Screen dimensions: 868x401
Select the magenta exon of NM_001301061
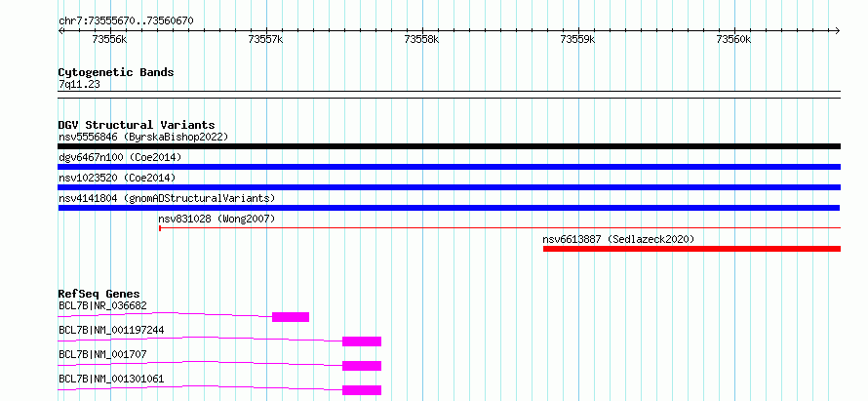tap(362, 390)
